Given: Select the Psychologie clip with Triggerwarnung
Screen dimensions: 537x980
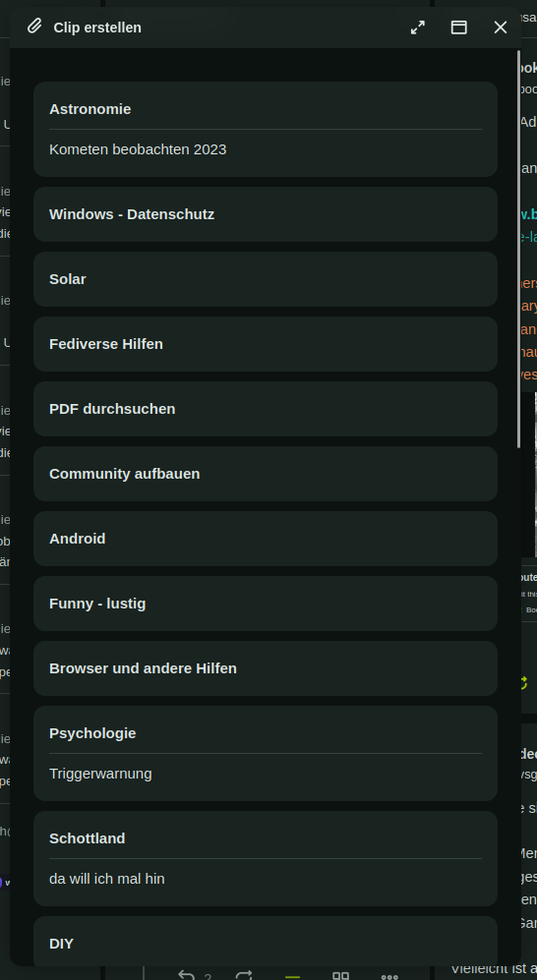Looking at the screenshot, I should [x=266, y=754].
